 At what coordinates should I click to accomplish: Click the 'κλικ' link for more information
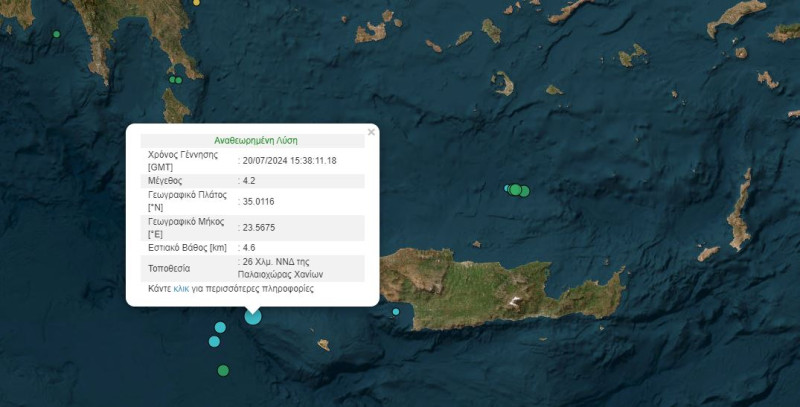[181, 288]
